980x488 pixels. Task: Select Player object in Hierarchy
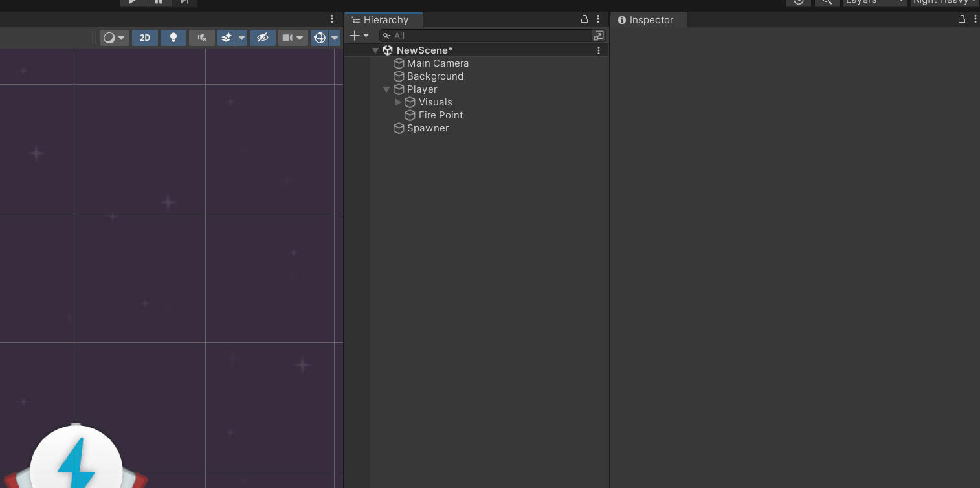coord(422,89)
